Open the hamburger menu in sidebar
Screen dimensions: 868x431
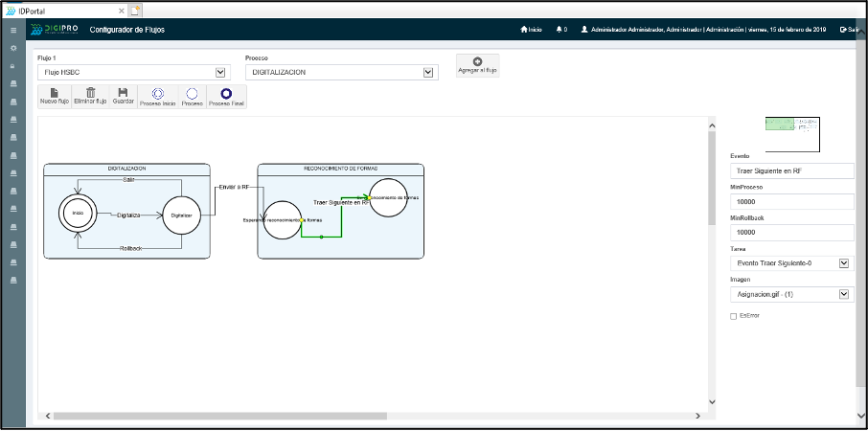click(x=12, y=30)
